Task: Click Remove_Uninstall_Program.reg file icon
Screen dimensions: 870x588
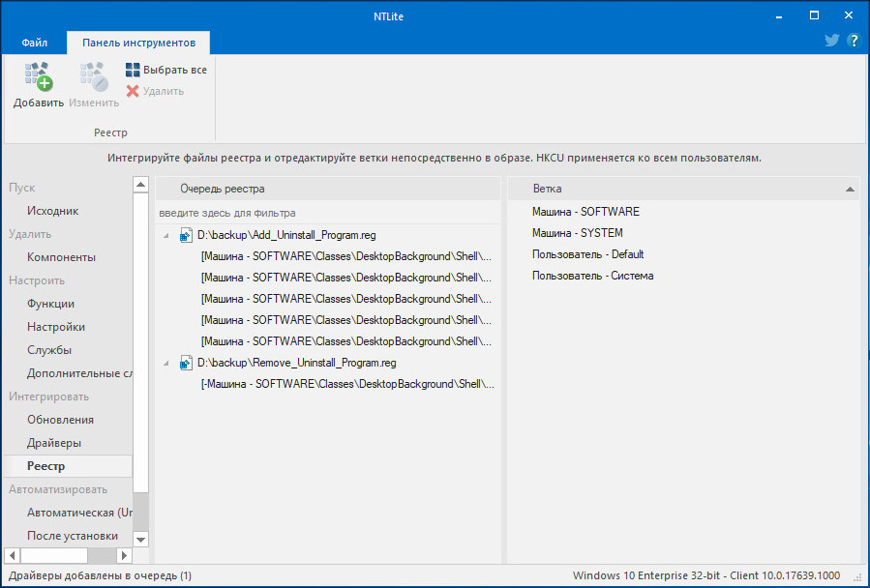Action: (186, 363)
